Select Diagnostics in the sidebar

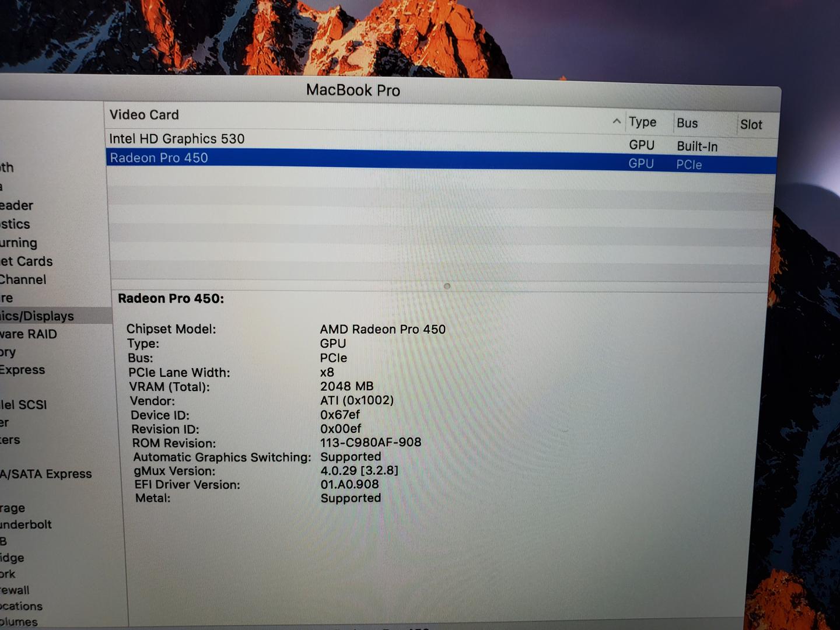click(x=15, y=224)
